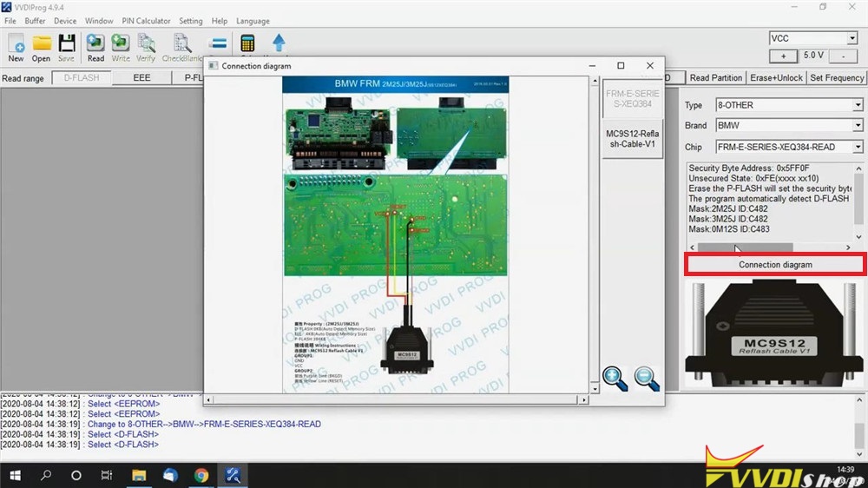
Task: Click the Save floppy disk icon
Action: click(x=67, y=48)
